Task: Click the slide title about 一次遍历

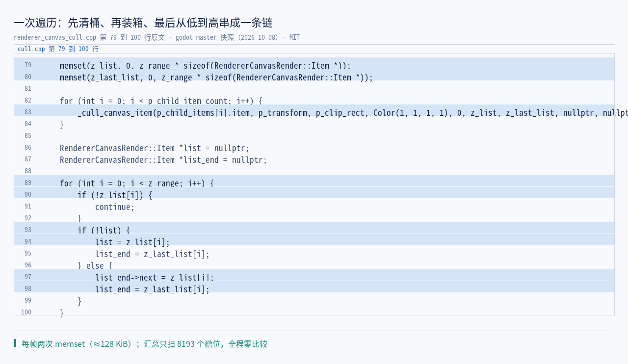Action: tap(143, 23)
